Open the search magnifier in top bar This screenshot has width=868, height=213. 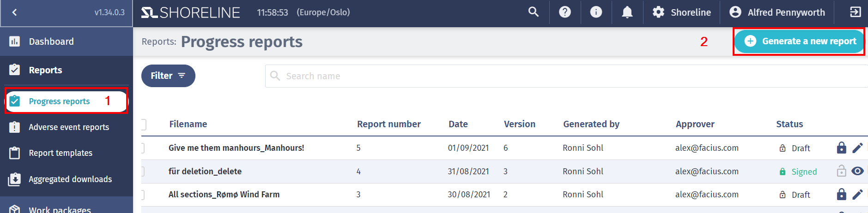pyautogui.click(x=534, y=12)
